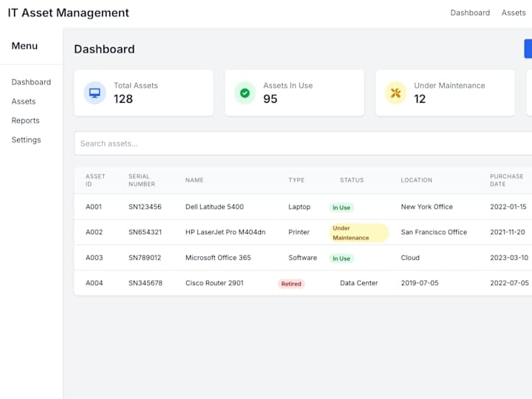Click the Asset ID column header
This screenshot has height=399, width=532.
click(95, 180)
